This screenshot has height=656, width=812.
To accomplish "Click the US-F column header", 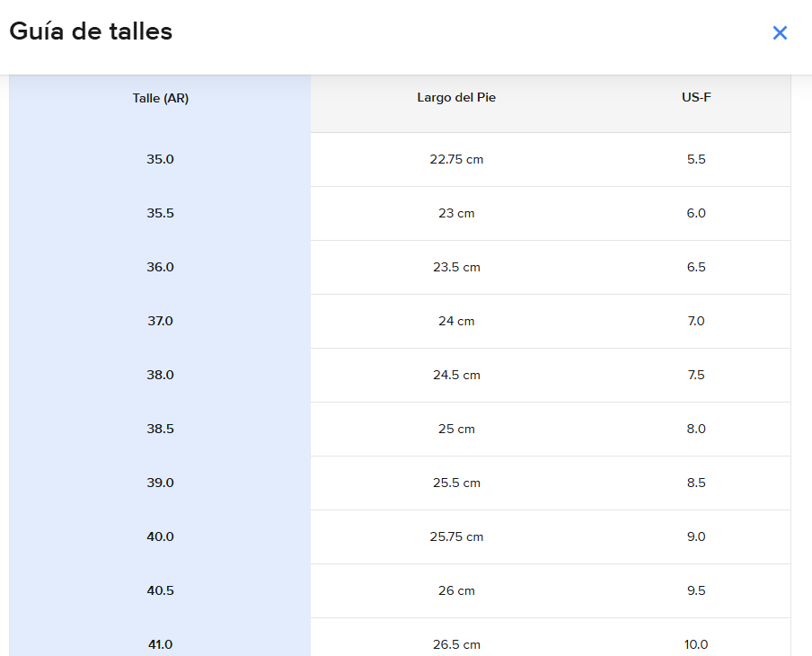I will 696,98.
